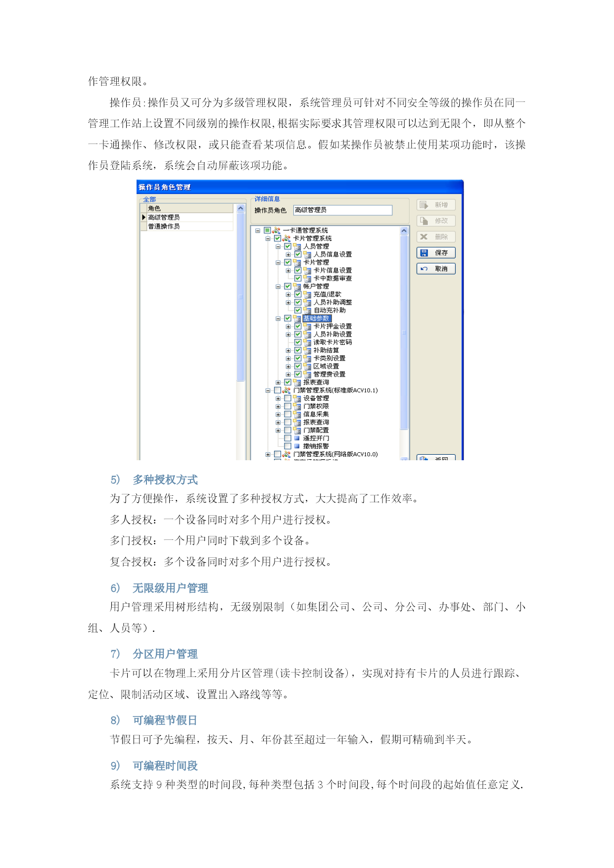The image size is (614, 868).
Task: Click the 卡片管理系统 node icon
Action: (x=286, y=238)
